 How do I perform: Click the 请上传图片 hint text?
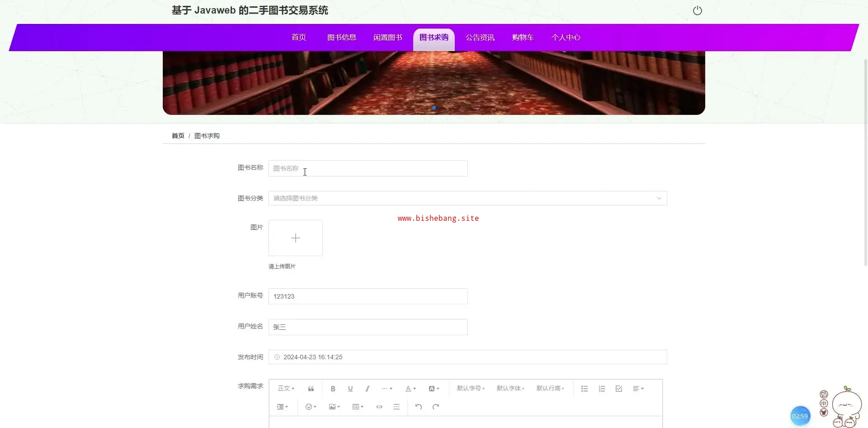pos(282,266)
